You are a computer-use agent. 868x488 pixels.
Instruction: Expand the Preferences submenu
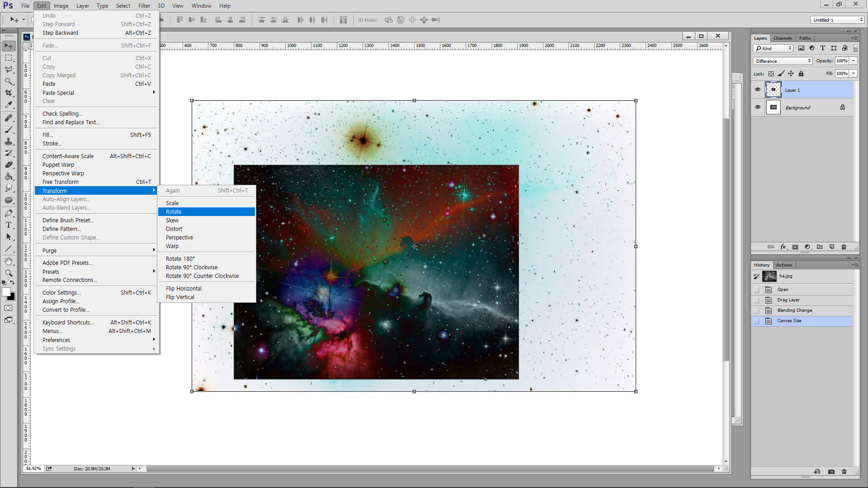96,340
